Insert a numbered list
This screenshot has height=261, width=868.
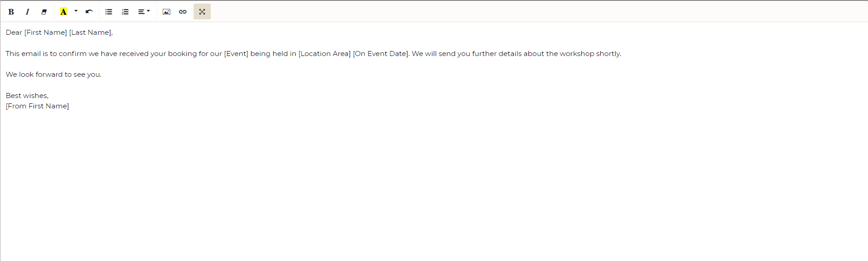[125, 12]
